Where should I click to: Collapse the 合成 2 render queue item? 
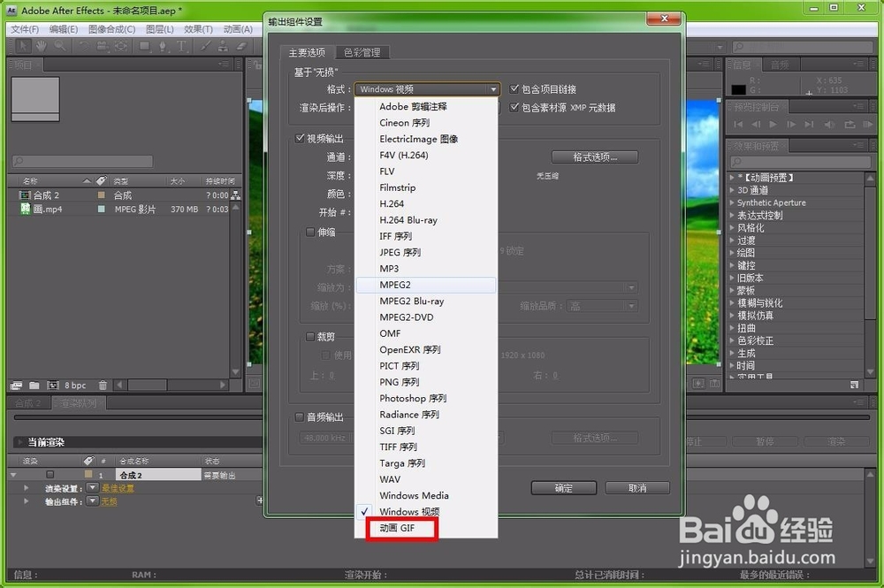13,475
